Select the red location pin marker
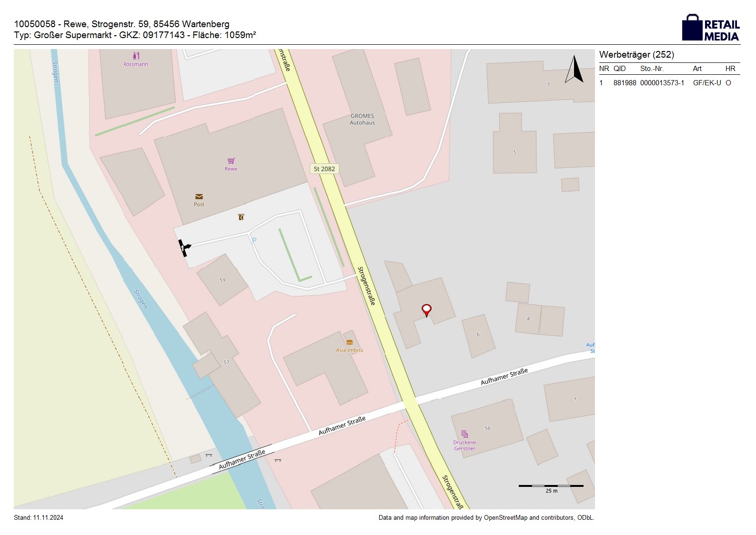The width and height of the screenshot is (756, 535). pos(427,310)
